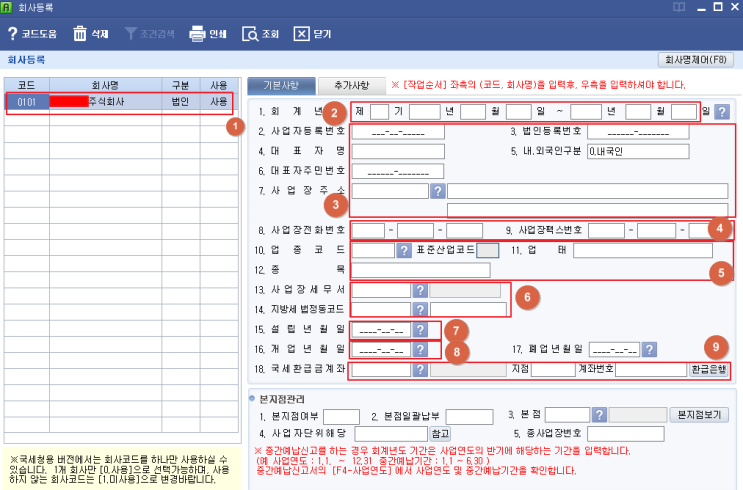Select the 사용 cell in row 0101
The image size is (743, 490).
(x=218, y=102)
